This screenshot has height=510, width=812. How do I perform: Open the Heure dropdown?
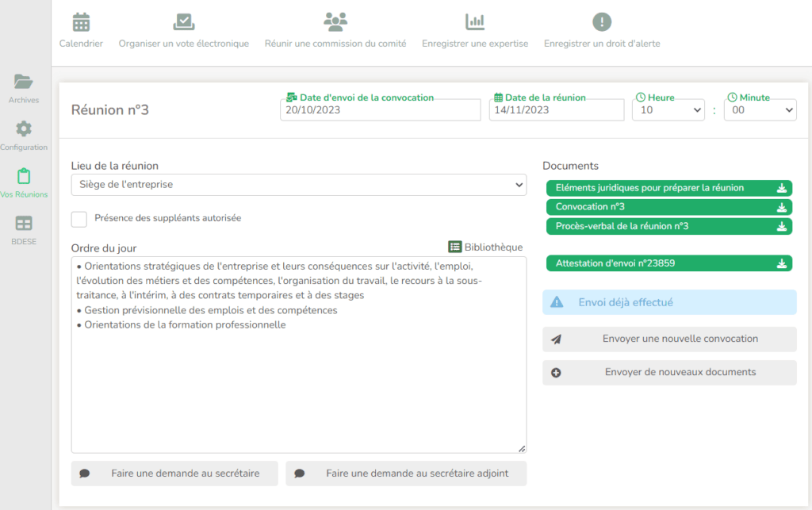pos(668,110)
